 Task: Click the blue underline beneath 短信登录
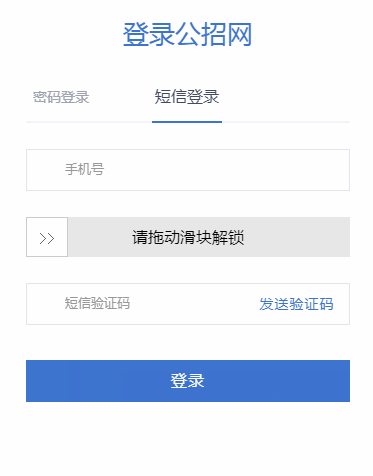coord(187,122)
